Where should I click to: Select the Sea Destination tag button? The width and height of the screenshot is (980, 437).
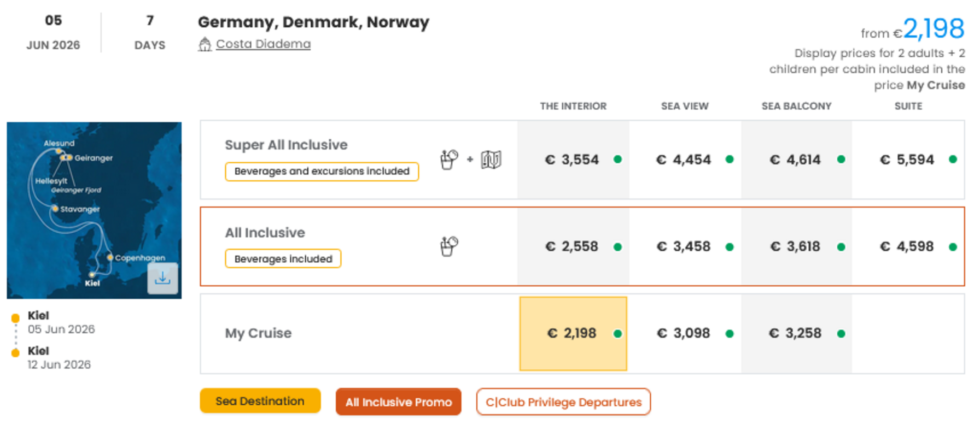pyautogui.click(x=260, y=401)
